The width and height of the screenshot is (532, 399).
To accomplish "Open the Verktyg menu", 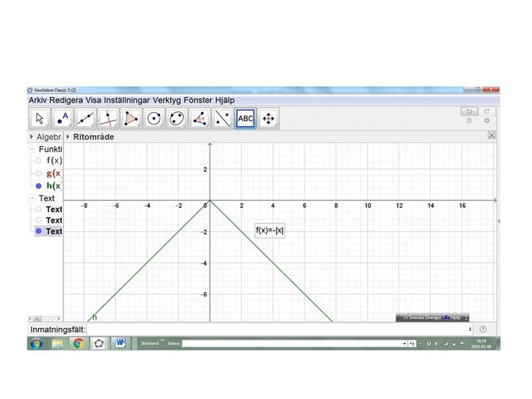I will (166, 100).
